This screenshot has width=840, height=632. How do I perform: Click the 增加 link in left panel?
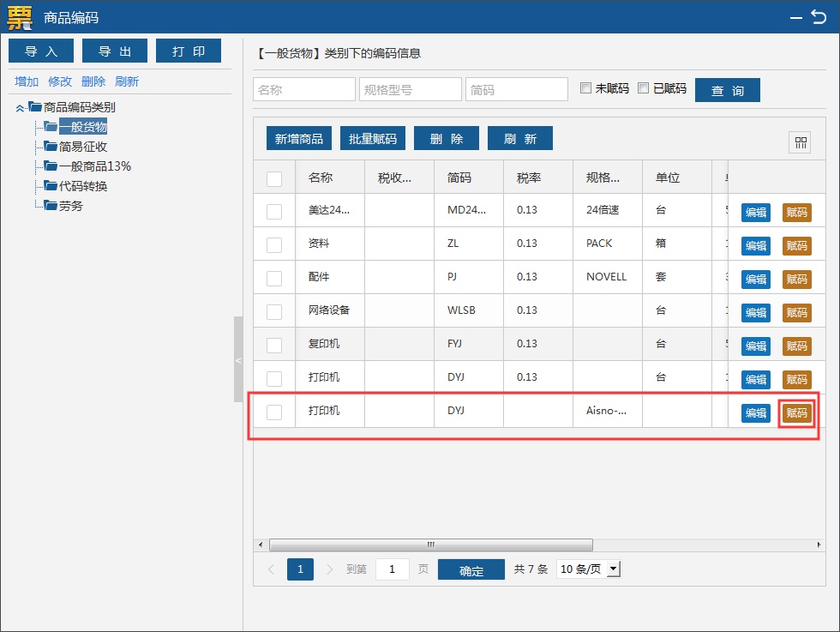click(x=27, y=81)
